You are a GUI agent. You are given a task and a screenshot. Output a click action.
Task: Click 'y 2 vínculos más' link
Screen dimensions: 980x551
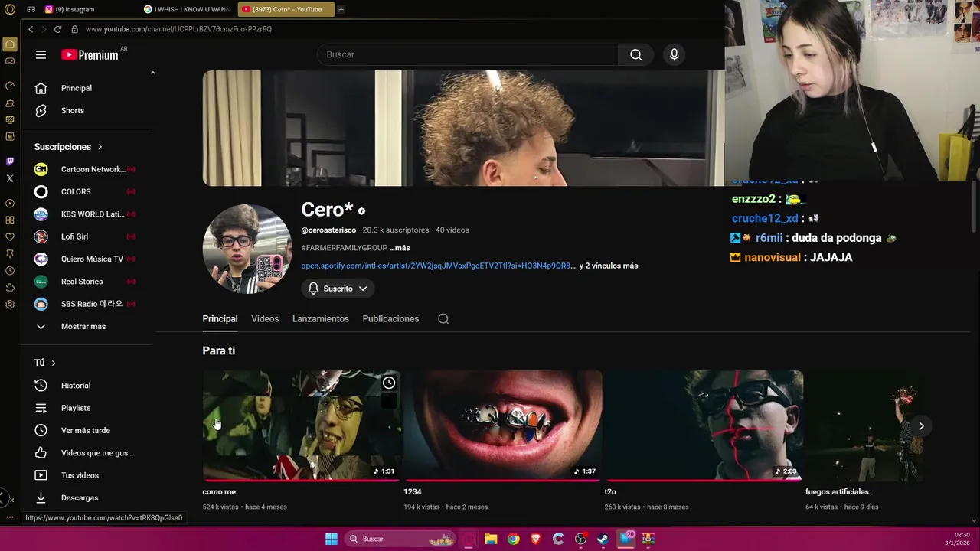coord(609,266)
